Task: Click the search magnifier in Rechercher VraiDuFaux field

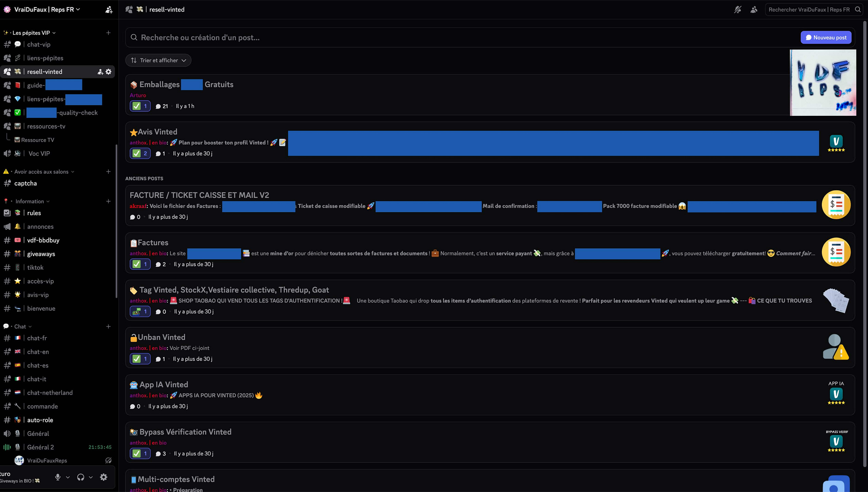Action: pyautogui.click(x=858, y=10)
